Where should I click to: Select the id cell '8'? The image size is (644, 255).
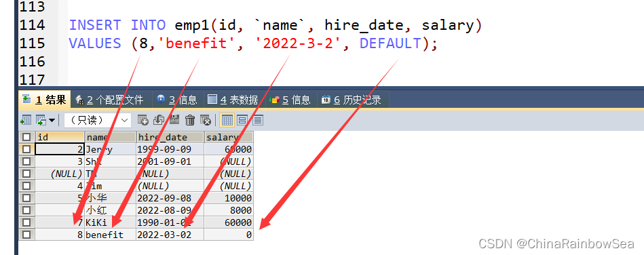(60, 235)
